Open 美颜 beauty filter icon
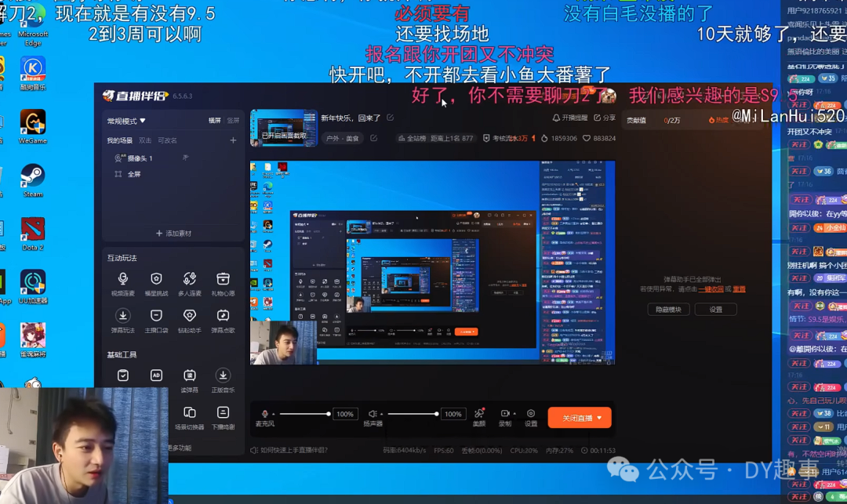This screenshot has width=847, height=504. [x=479, y=417]
